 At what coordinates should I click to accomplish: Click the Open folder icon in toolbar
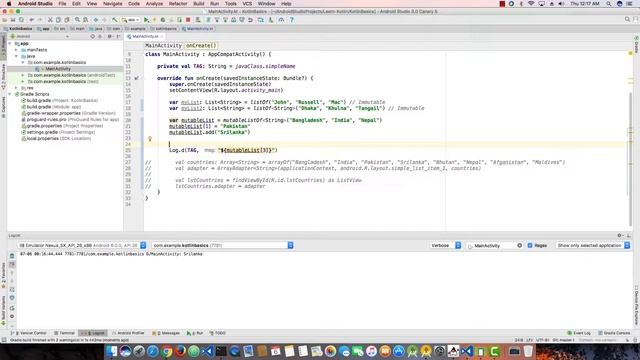(x=4, y=20)
